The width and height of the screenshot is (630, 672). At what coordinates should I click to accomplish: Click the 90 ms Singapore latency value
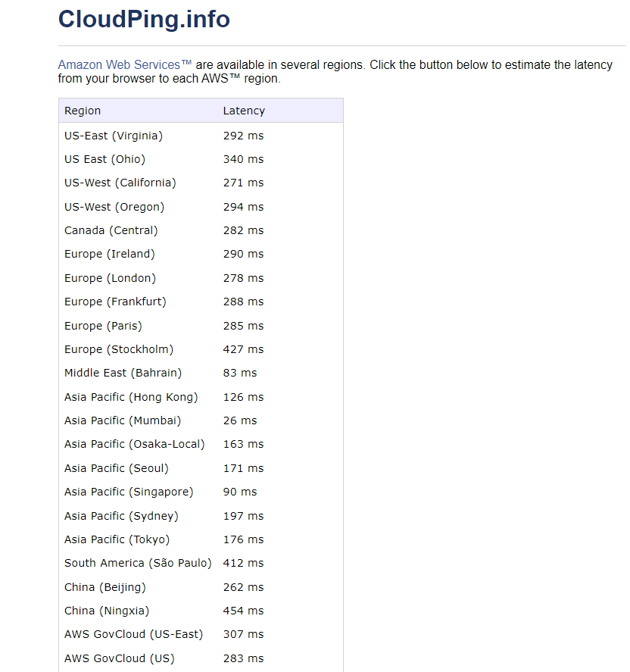point(240,492)
